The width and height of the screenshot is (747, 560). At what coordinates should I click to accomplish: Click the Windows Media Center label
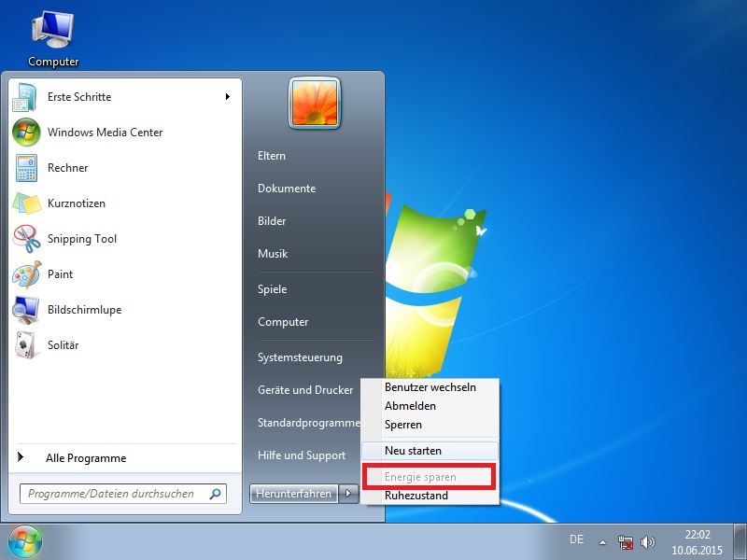pyautogui.click(x=105, y=133)
